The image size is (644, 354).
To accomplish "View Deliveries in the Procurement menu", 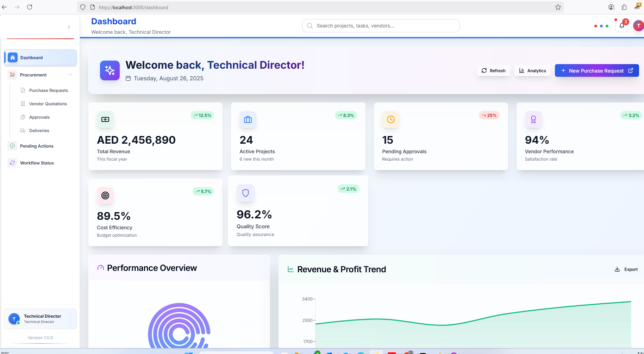I will (38, 130).
